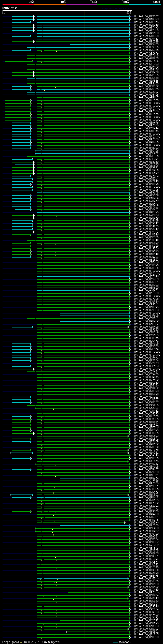
Task: Select the AV625212 query label
Action: [10, 8]
